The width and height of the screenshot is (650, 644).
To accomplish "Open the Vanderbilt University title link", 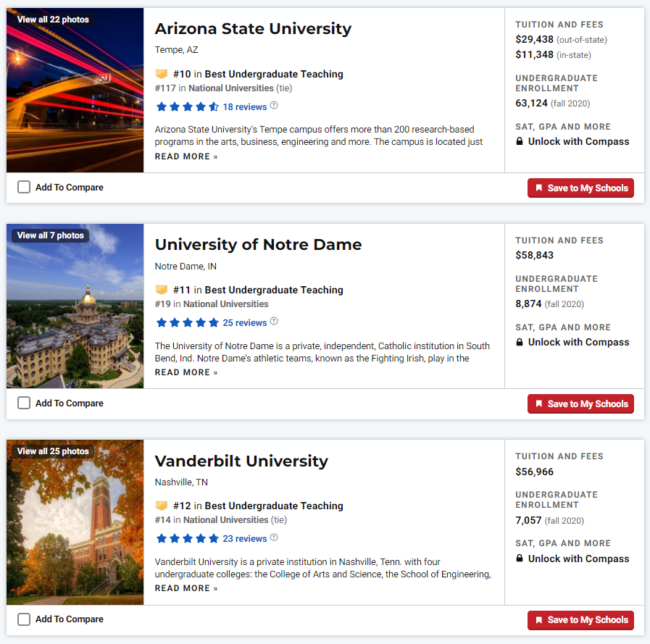I will point(241,461).
